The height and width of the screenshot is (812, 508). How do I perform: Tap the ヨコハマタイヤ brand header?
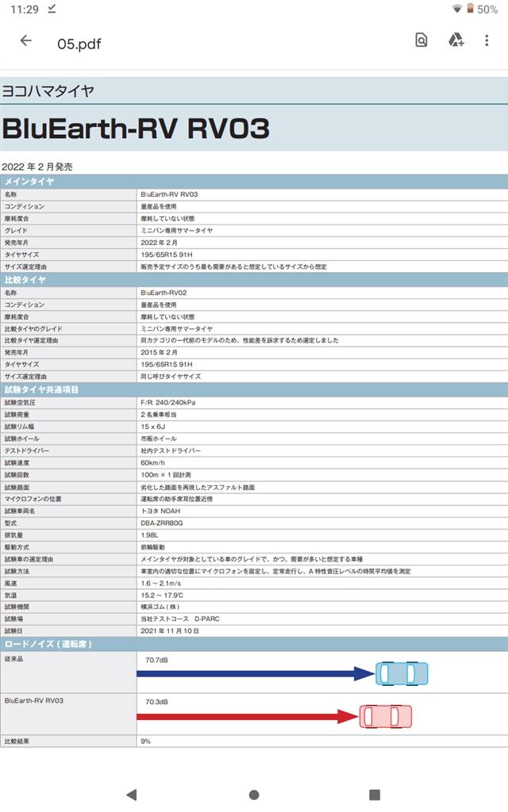coord(48,91)
